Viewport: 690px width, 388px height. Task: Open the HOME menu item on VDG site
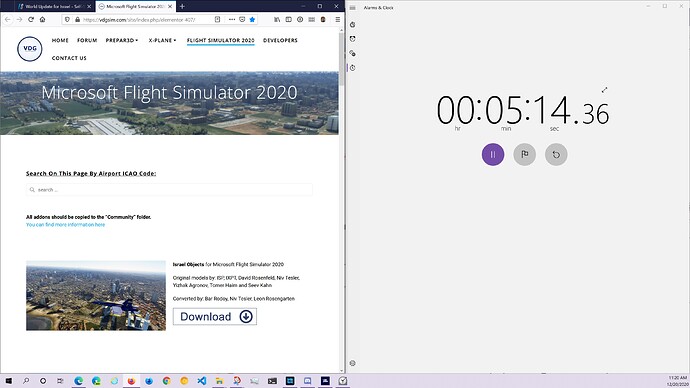60,40
